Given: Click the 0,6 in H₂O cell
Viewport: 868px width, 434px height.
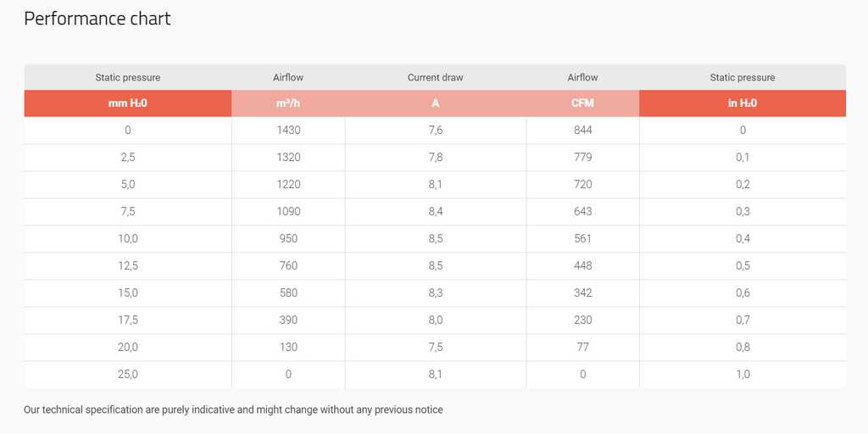Looking at the screenshot, I should point(743,292).
